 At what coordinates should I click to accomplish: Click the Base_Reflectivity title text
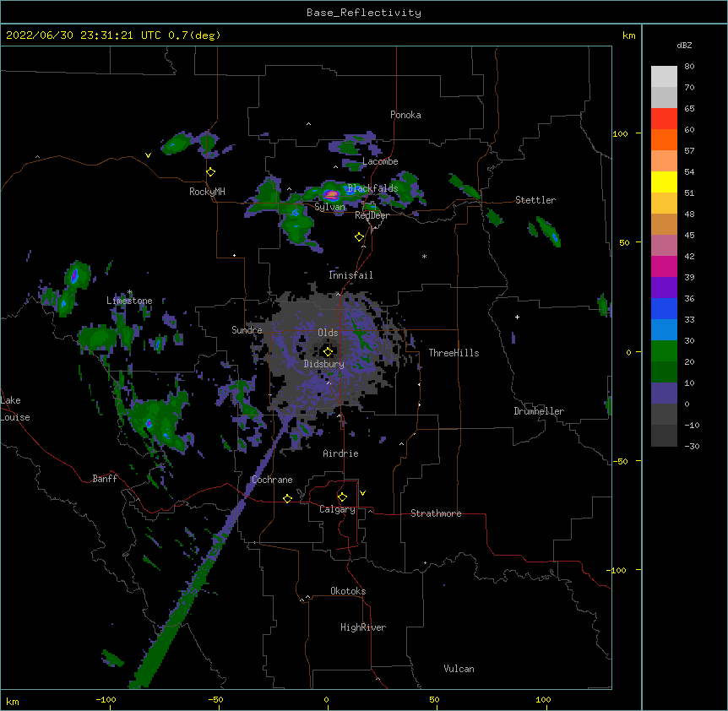(364, 13)
